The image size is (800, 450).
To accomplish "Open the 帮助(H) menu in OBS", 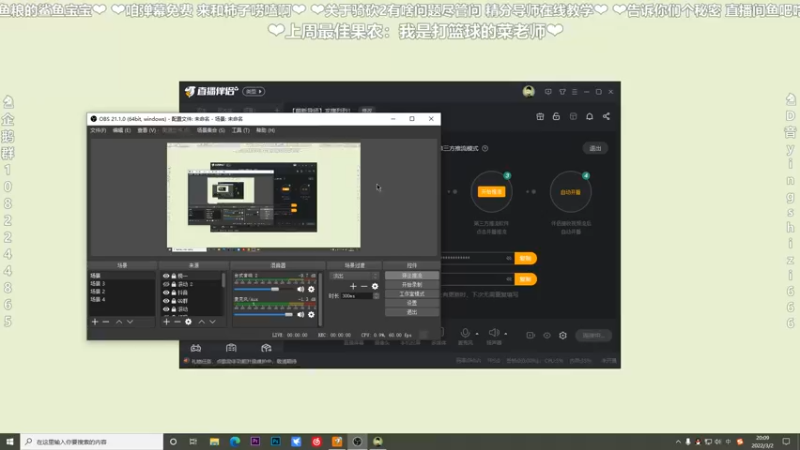I will click(x=265, y=131).
